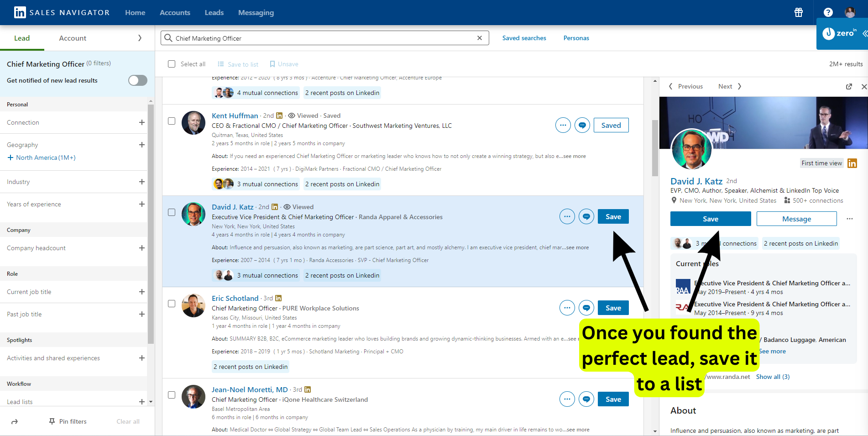Message Kent Huffman via chat icon
868x436 pixels.
(x=582, y=125)
